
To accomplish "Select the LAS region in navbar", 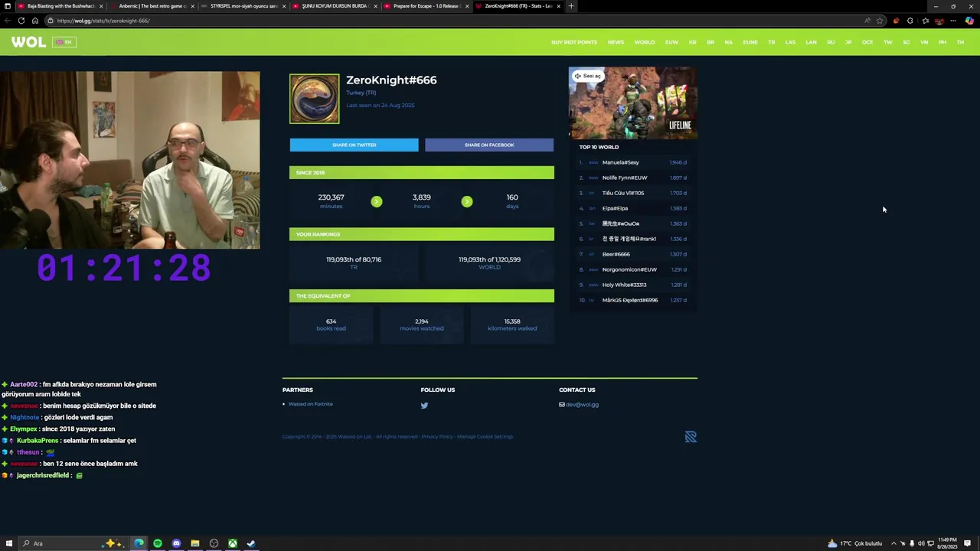I will tap(790, 42).
